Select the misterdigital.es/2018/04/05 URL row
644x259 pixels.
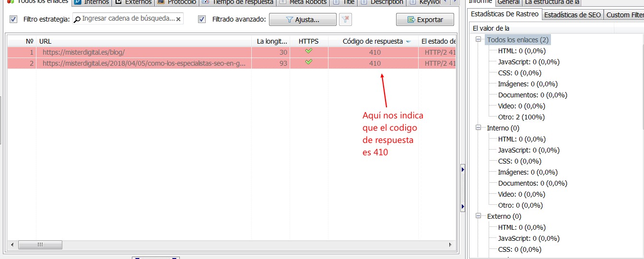231,63
